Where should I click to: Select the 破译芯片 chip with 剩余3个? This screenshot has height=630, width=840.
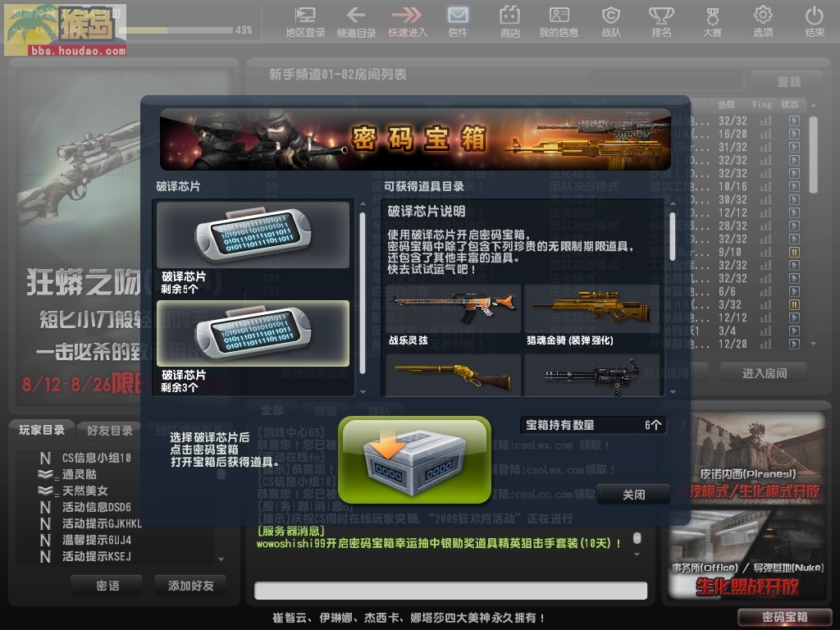pyautogui.click(x=253, y=334)
